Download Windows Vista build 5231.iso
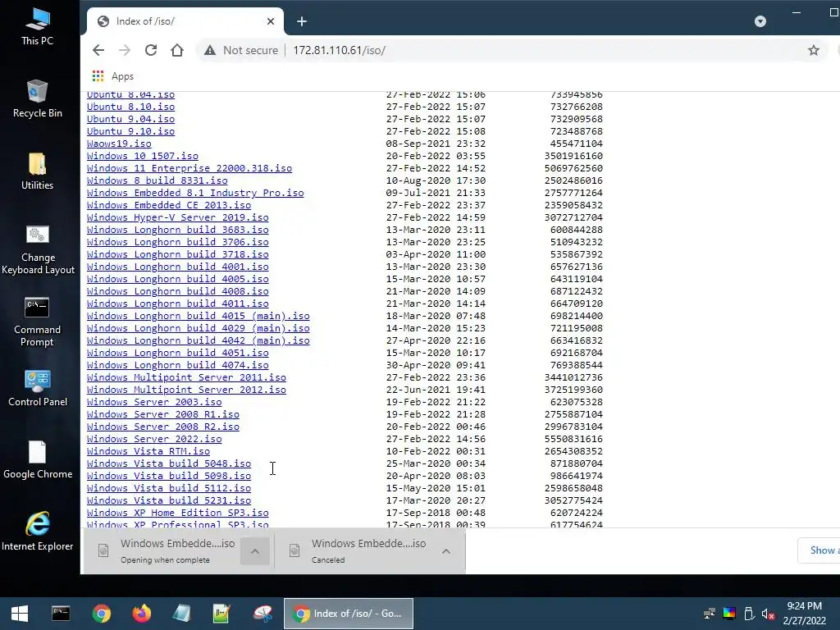This screenshot has height=630, width=840. click(x=169, y=501)
